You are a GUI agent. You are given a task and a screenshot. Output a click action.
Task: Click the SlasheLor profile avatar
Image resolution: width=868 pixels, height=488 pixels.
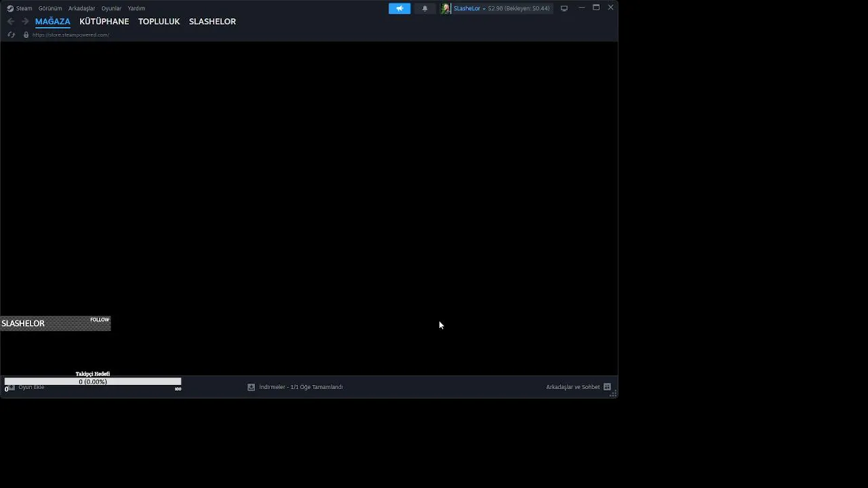(446, 8)
